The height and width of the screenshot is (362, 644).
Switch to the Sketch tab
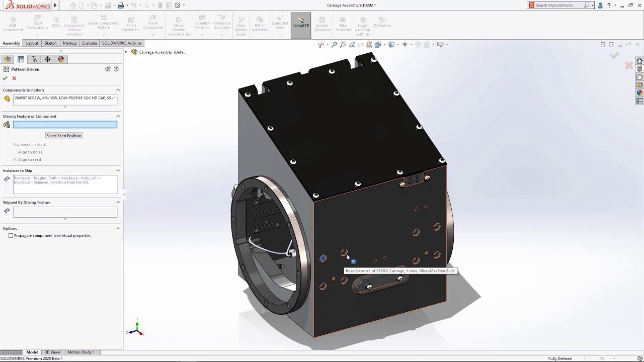click(x=51, y=43)
